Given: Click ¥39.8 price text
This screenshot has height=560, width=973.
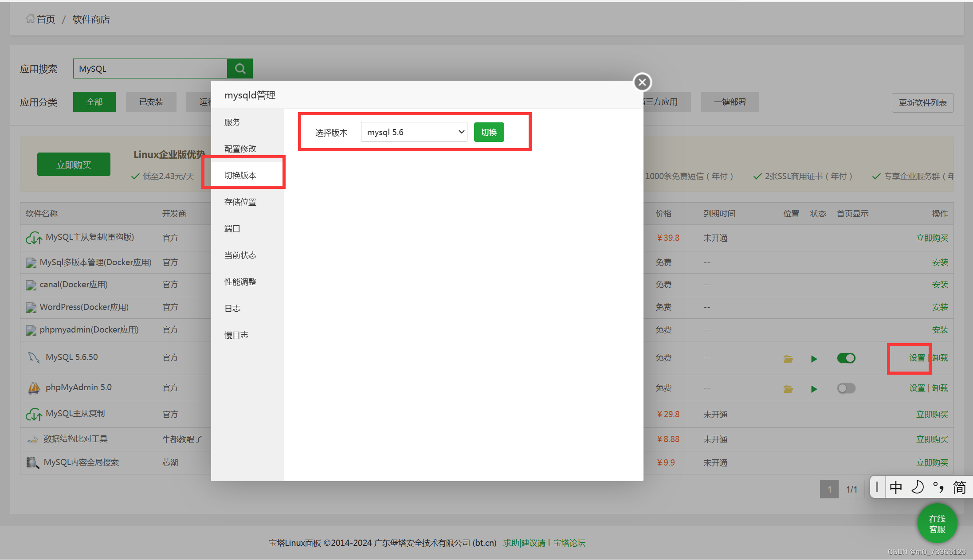Looking at the screenshot, I should point(668,238).
